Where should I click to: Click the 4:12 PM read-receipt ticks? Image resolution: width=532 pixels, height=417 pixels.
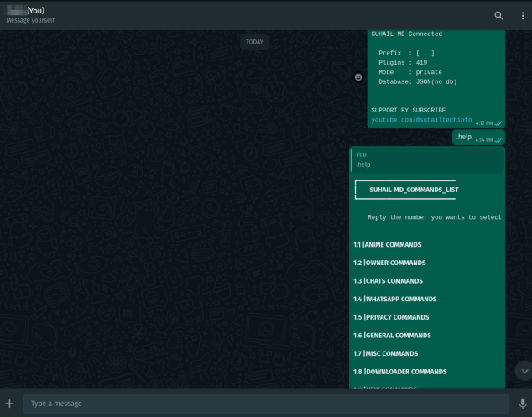click(498, 123)
